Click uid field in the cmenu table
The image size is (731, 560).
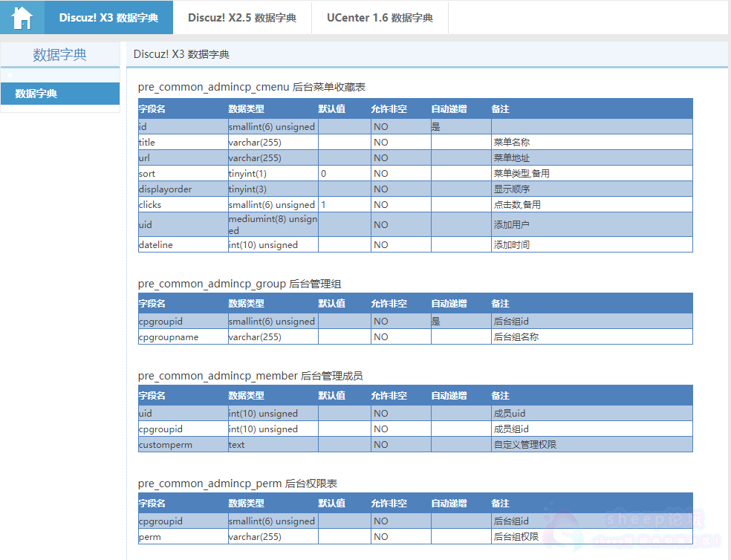coord(183,225)
